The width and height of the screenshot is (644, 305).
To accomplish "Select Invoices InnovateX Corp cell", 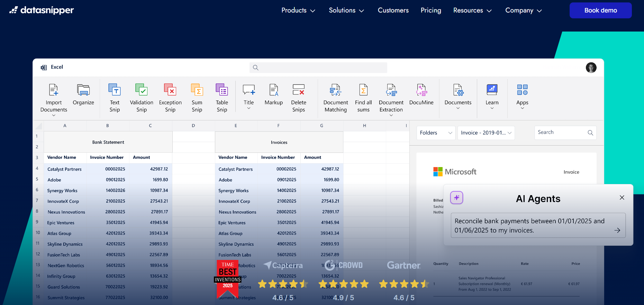I will tap(236, 201).
